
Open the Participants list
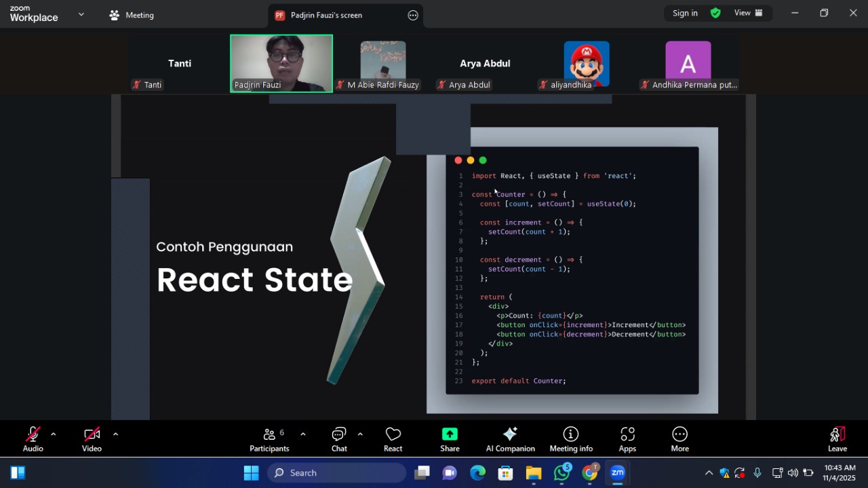[x=269, y=439]
